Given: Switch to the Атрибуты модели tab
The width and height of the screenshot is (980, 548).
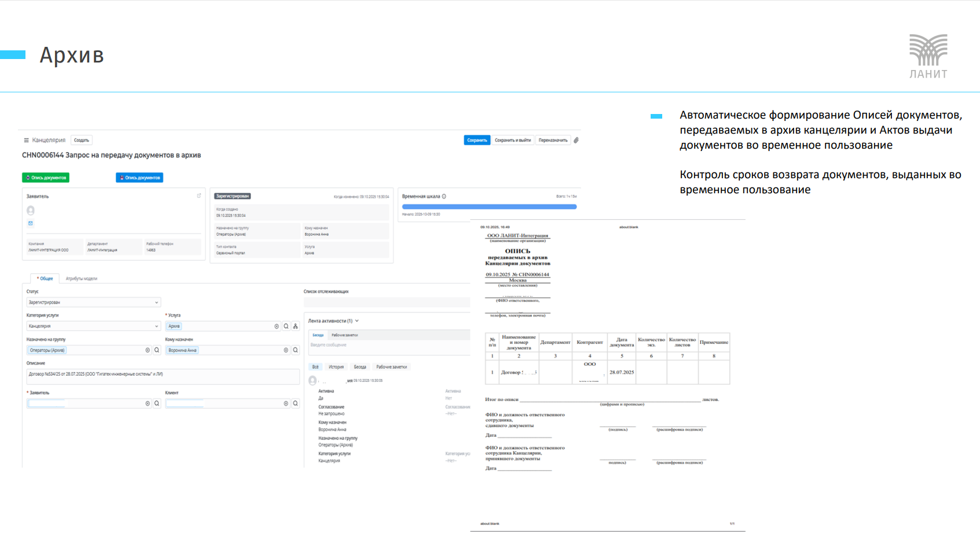Looking at the screenshot, I should pos(81,279).
